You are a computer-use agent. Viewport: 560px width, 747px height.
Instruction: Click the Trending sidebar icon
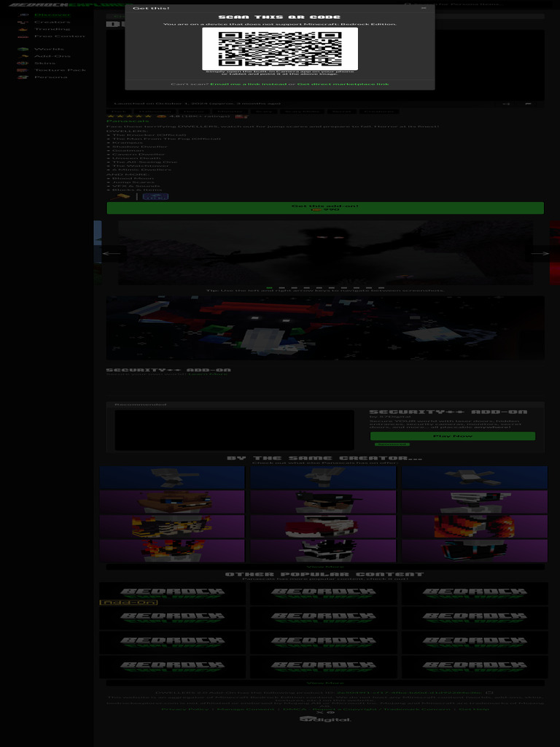pos(23,29)
